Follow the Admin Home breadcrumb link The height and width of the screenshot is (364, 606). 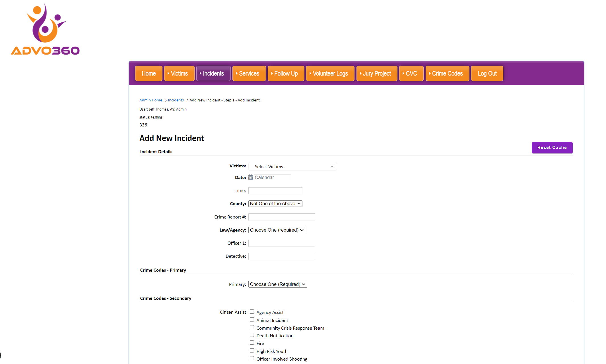point(151,100)
